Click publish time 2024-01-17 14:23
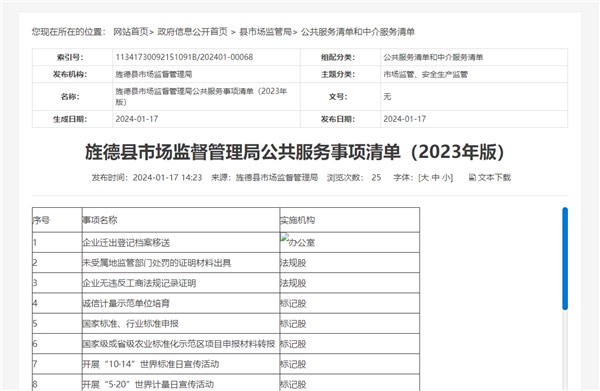Screen dimensions: 600x391 click(x=167, y=178)
